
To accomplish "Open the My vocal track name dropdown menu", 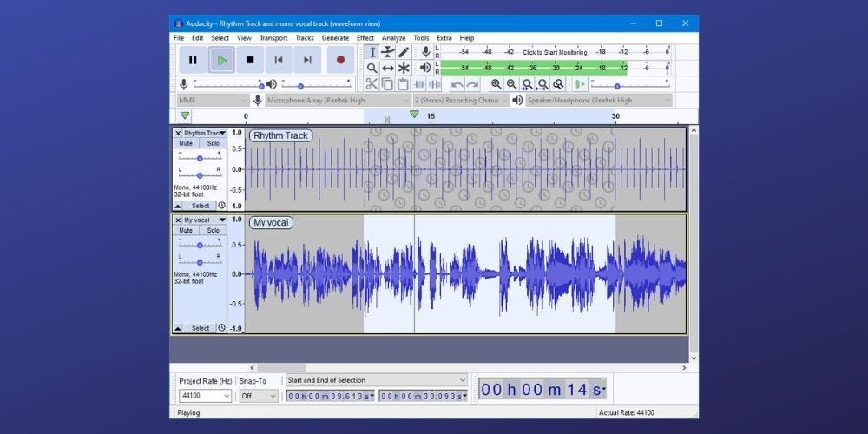I will 205,220.
